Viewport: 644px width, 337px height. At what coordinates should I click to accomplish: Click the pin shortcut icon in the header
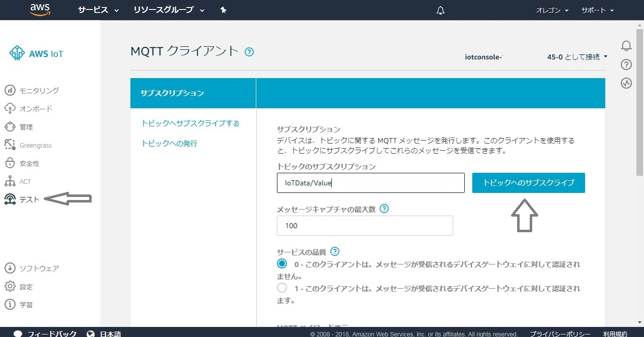pos(224,10)
